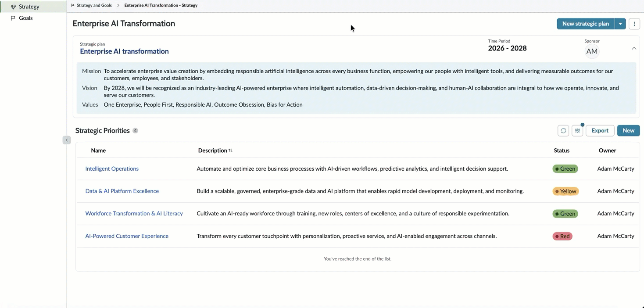Refresh the Strategic Priorities list

pyautogui.click(x=563, y=131)
